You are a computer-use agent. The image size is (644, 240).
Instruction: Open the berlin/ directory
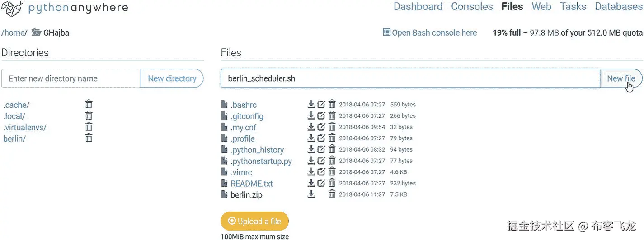14,138
